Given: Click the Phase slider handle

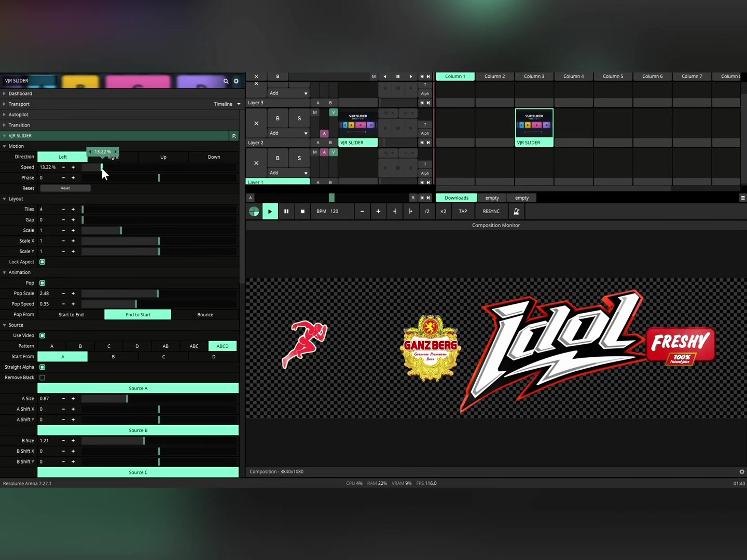Looking at the screenshot, I should [159, 178].
